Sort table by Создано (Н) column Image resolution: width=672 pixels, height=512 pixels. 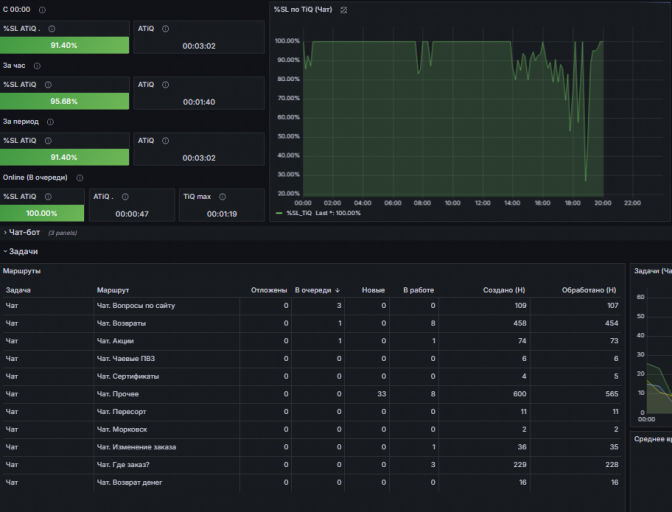point(504,290)
